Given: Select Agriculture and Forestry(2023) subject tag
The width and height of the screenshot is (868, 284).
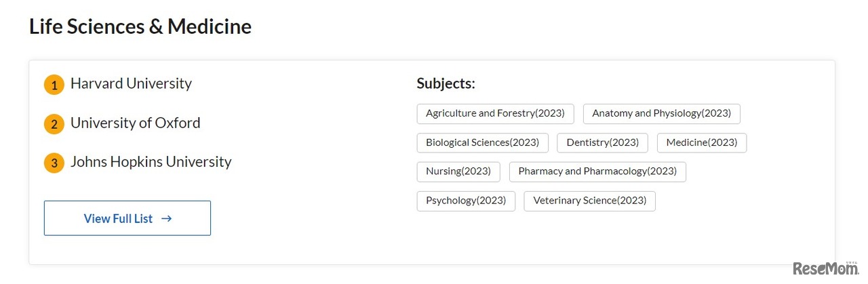Looking at the screenshot, I should tap(495, 114).
